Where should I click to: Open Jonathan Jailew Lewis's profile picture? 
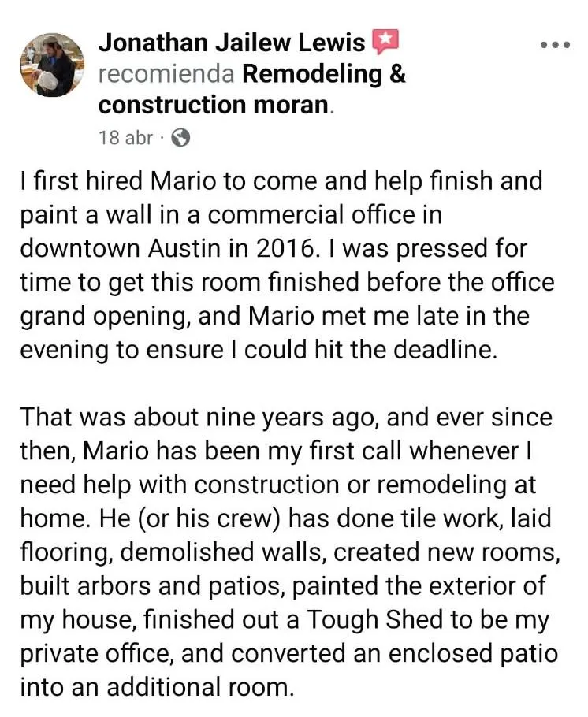pyautogui.click(x=52, y=65)
